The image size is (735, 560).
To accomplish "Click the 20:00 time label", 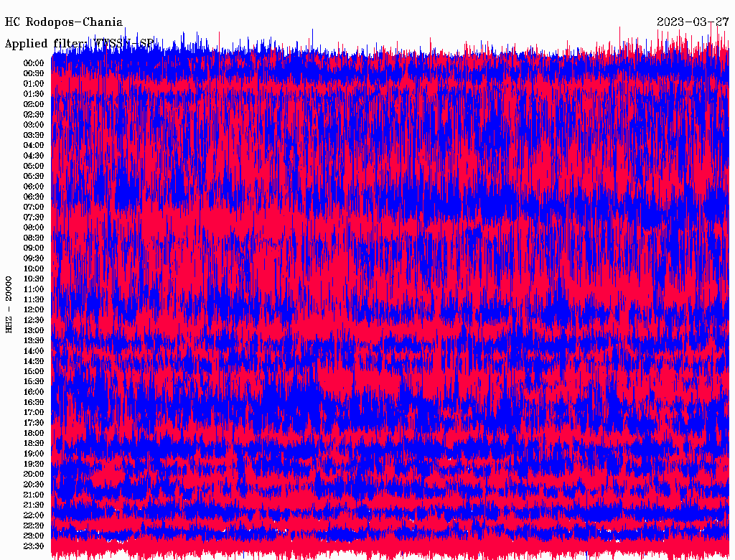I will 34,475.
